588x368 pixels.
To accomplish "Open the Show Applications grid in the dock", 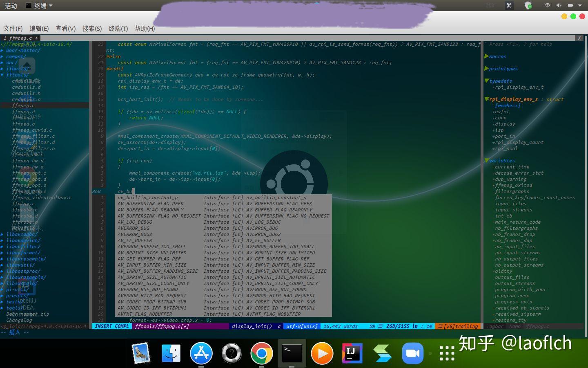I will point(448,353).
